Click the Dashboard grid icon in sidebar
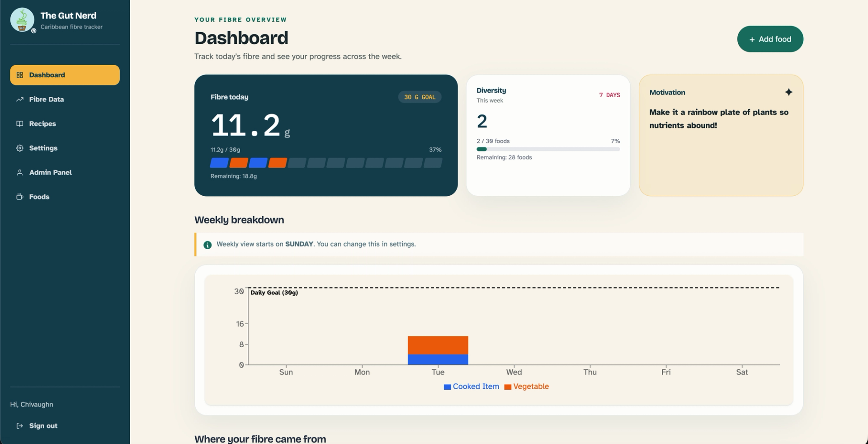Screen dimensions: 868x444 pyautogui.click(x=20, y=75)
